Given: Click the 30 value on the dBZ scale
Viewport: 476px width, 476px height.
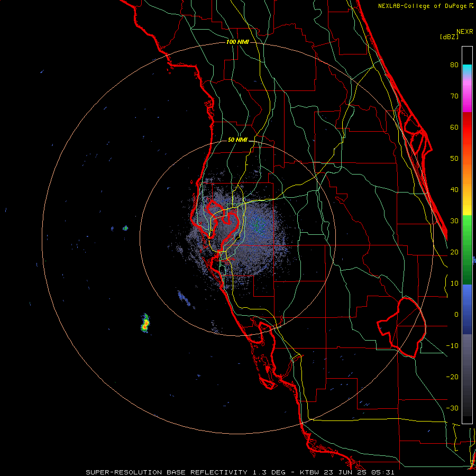Looking at the screenshot, I should (x=454, y=221).
